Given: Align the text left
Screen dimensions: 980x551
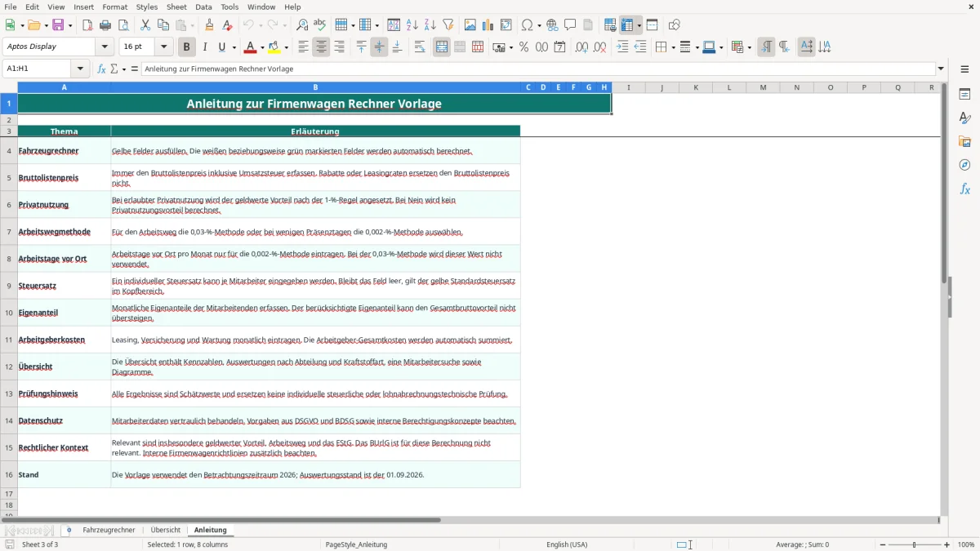Looking at the screenshot, I should pyautogui.click(x=303, y=47).
